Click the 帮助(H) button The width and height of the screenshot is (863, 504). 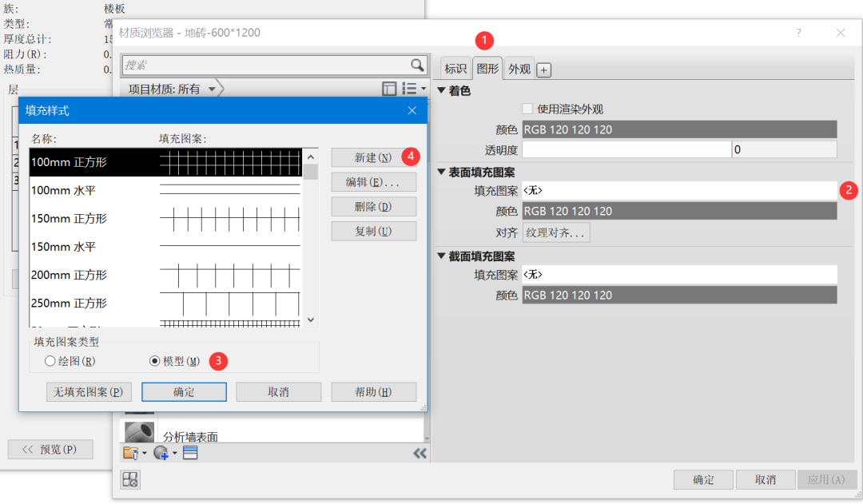[x=374, y=392]
